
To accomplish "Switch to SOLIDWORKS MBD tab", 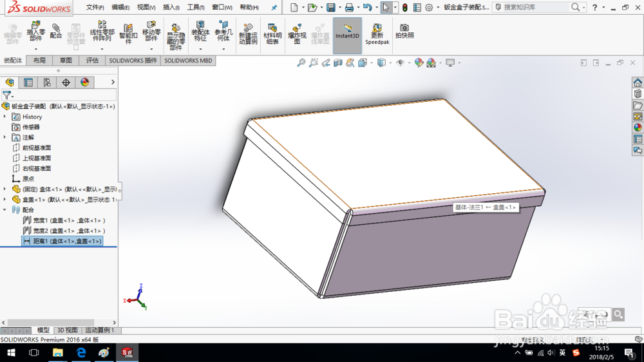I will click(188, 61).
